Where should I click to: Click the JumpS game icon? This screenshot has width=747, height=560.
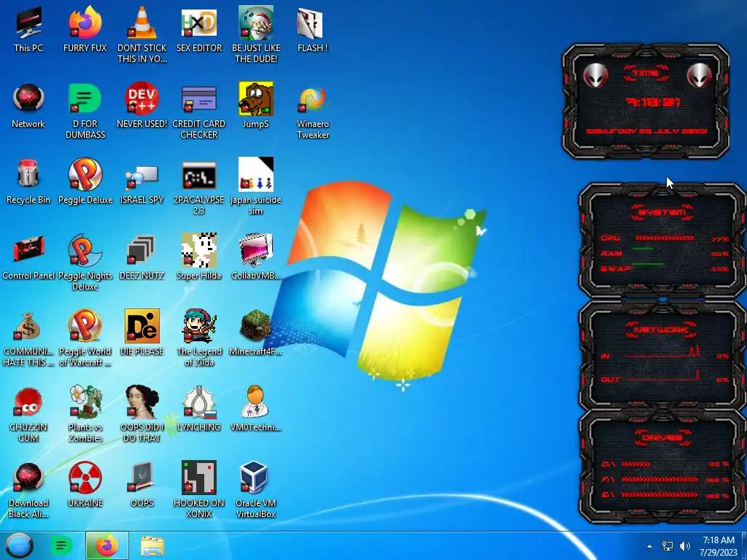[x=256, y=99]
